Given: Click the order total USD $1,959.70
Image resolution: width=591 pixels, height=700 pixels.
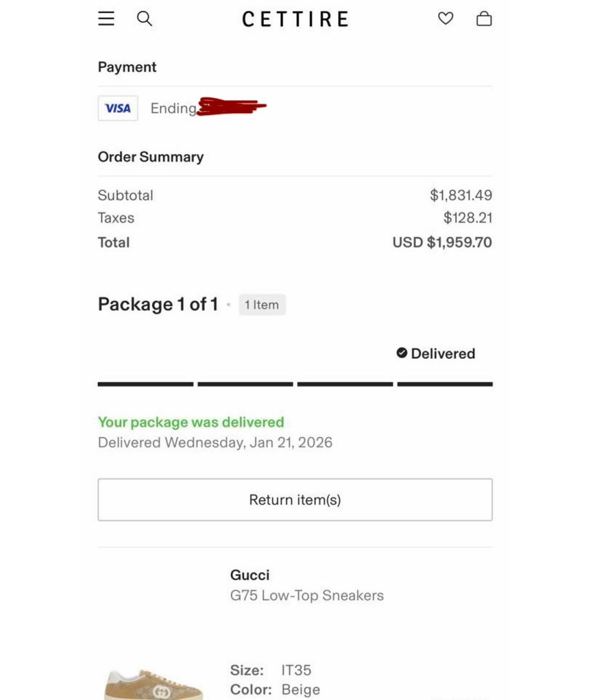Looking at the screenshot, I should coord(442,242).
